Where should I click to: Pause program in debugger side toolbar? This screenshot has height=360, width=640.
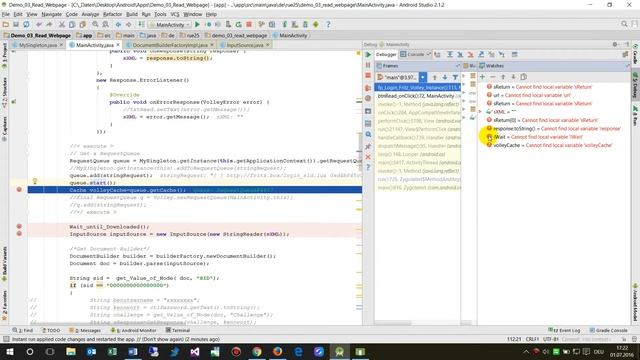(368, 65)
